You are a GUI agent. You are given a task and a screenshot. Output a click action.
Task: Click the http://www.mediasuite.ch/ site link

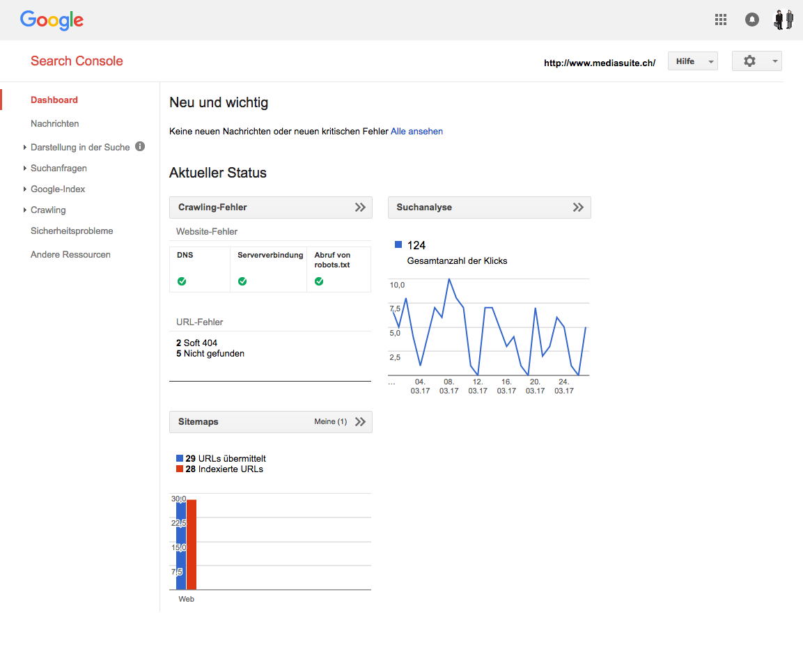point(600,63)
